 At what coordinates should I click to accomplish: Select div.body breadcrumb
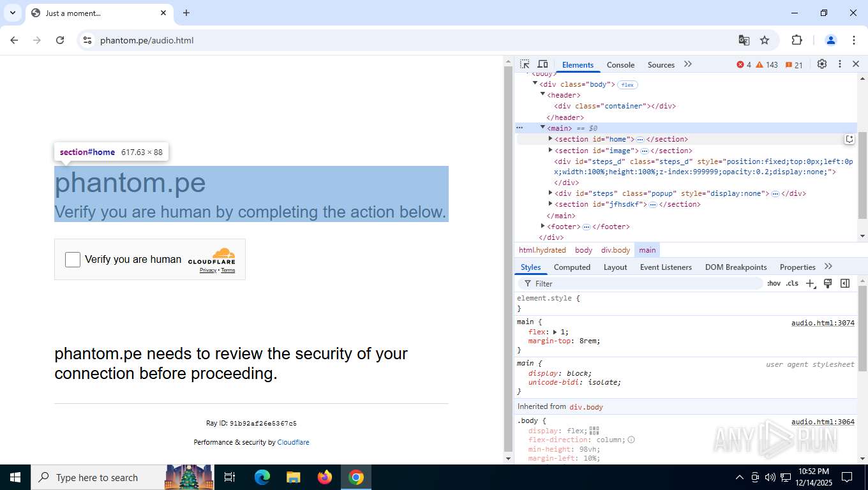(x=615, y=250)
